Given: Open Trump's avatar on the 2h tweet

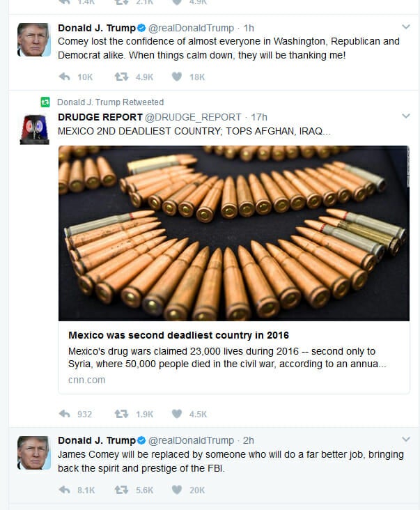Looking at the screenshot, I should coord(34,453).
